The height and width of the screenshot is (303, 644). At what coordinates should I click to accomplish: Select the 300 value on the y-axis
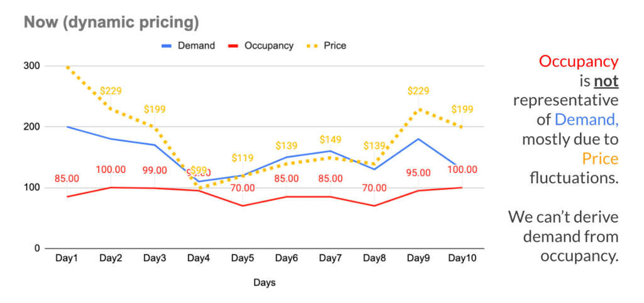coord(32,66)
